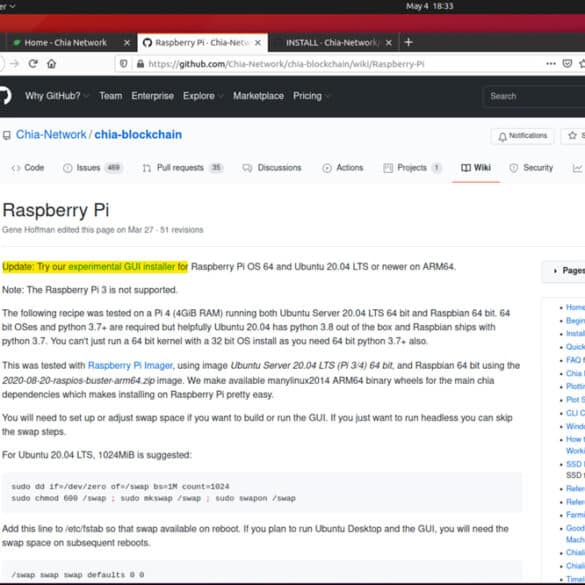Expand the Pages sidebar section
The width and height of the screenshot is (585, 585).
[563, 271]
